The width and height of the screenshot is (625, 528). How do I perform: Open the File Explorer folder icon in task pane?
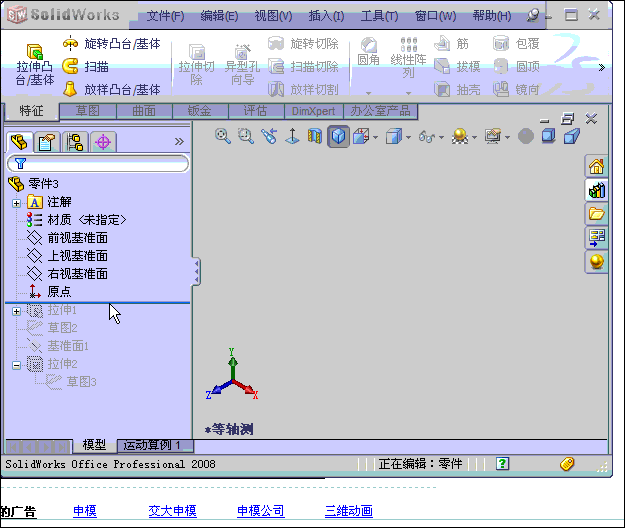point(596,214)
